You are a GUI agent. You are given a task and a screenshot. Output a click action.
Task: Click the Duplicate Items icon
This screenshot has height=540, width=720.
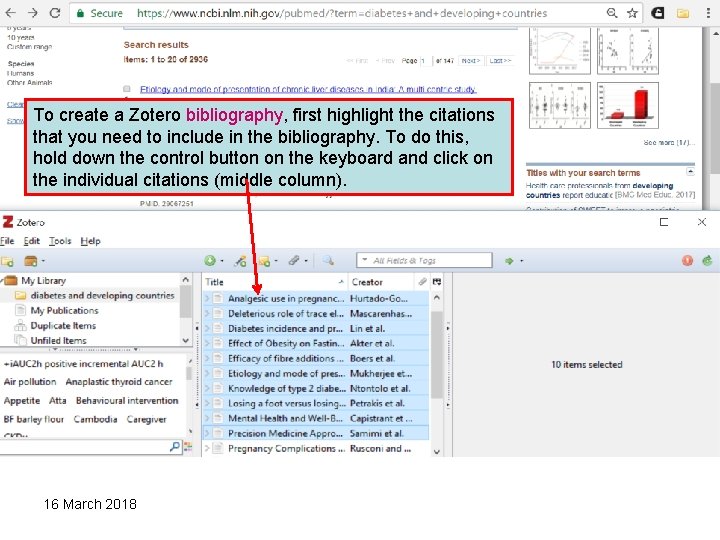(x=20, y=326)
